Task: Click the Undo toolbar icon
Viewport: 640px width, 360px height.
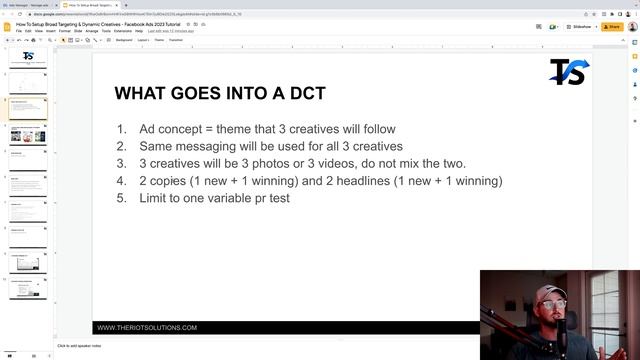Action: [x=19, y=40]
